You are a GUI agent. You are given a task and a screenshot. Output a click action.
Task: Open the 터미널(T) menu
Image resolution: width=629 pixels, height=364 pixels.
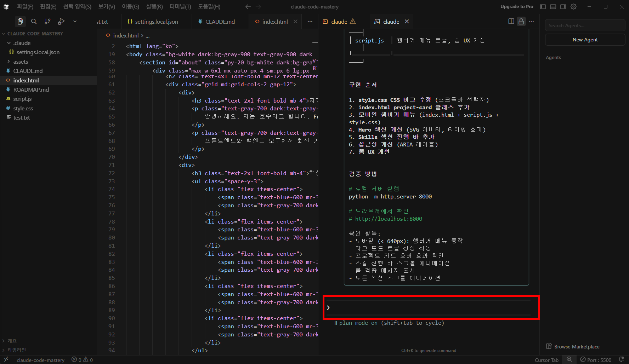(180, 7)
